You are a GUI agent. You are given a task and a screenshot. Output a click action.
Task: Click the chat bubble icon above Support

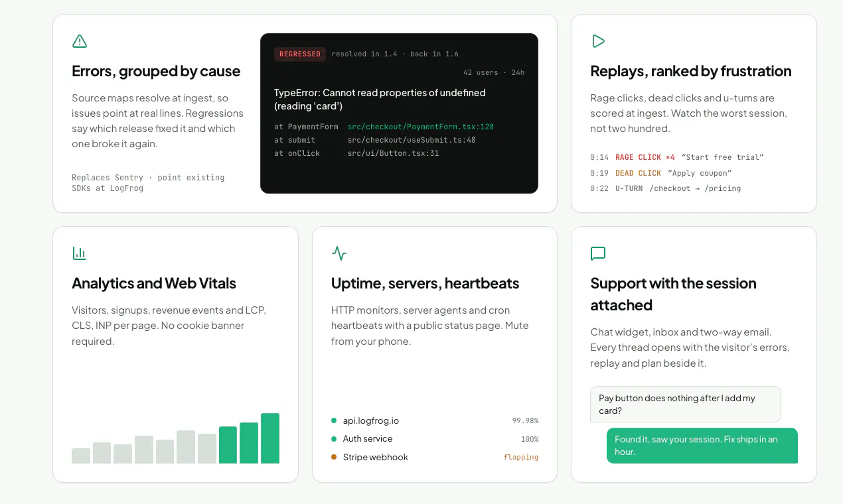[x=598, y=253]
